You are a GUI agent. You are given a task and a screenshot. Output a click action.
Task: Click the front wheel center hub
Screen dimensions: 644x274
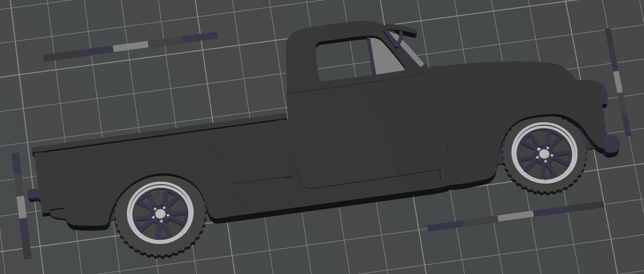pos(544,153)
